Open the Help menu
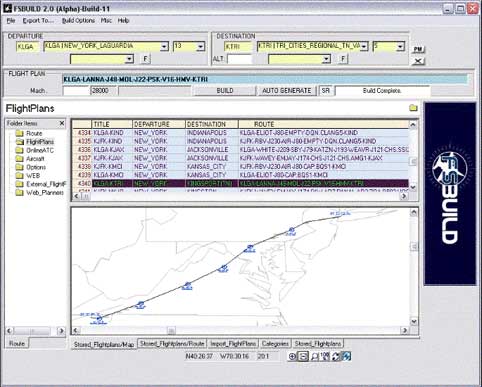Viewport: 482px width, 387px height. (123, 21)
